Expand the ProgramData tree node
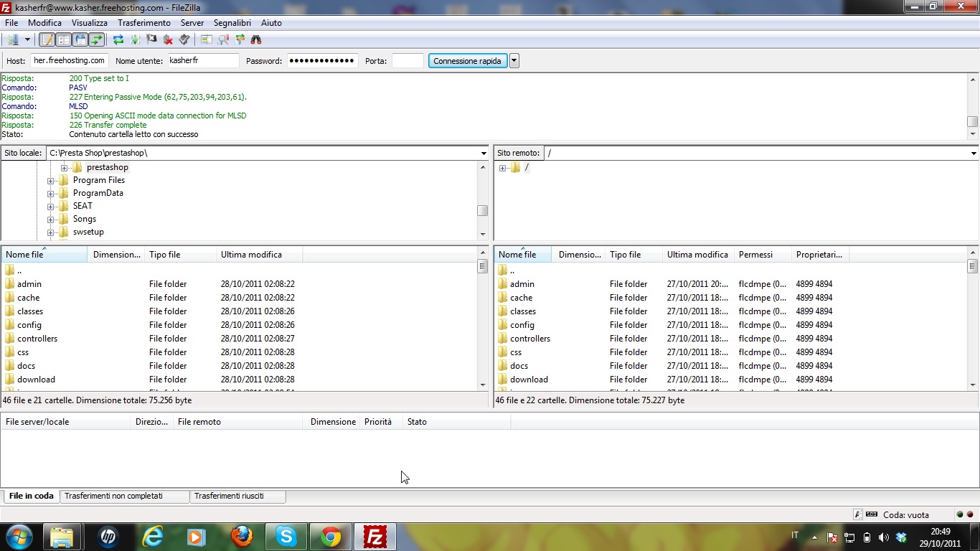980x551 pixels. (50, 194)
